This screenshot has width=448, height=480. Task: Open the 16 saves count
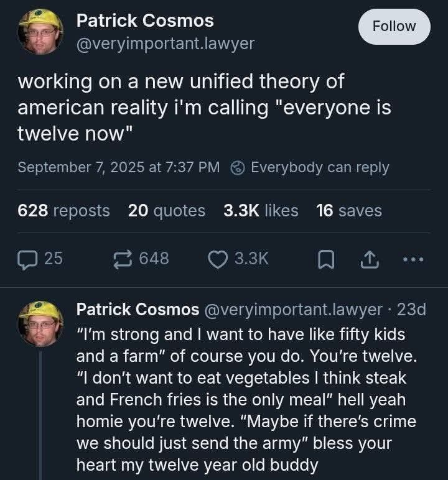[x=349, y=211]
